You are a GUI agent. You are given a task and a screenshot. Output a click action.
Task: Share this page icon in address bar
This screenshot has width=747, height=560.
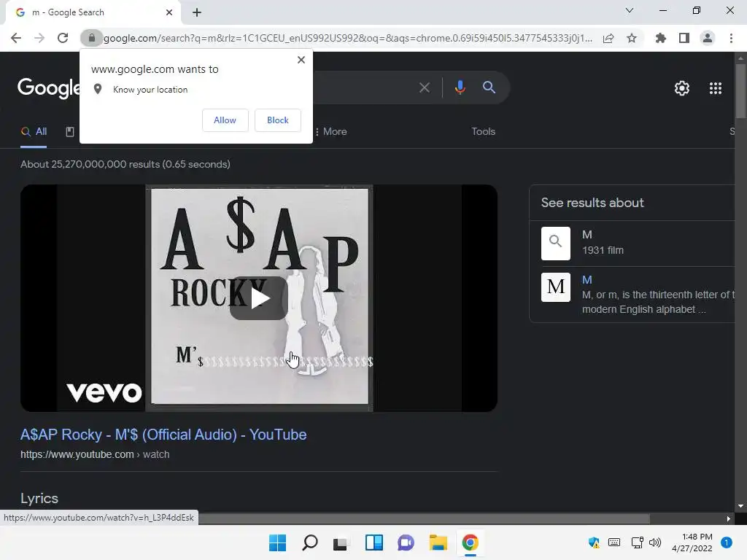[608, 38]
